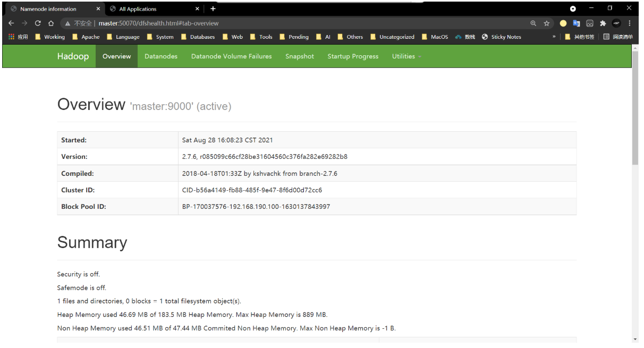Open the MacOS bookmarks folder
This screenshot has width=644, height=348.
point(435,37)
